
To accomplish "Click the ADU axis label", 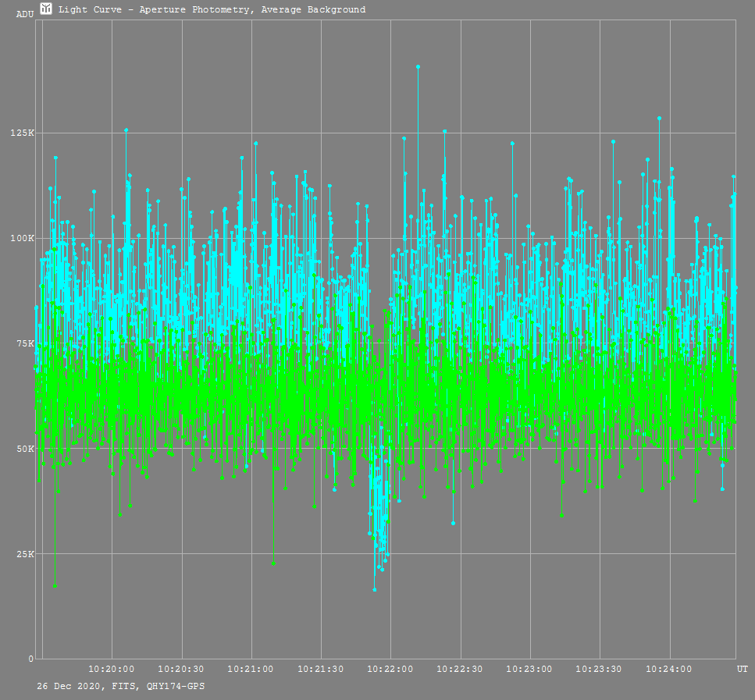I will (x=25, y=15).
